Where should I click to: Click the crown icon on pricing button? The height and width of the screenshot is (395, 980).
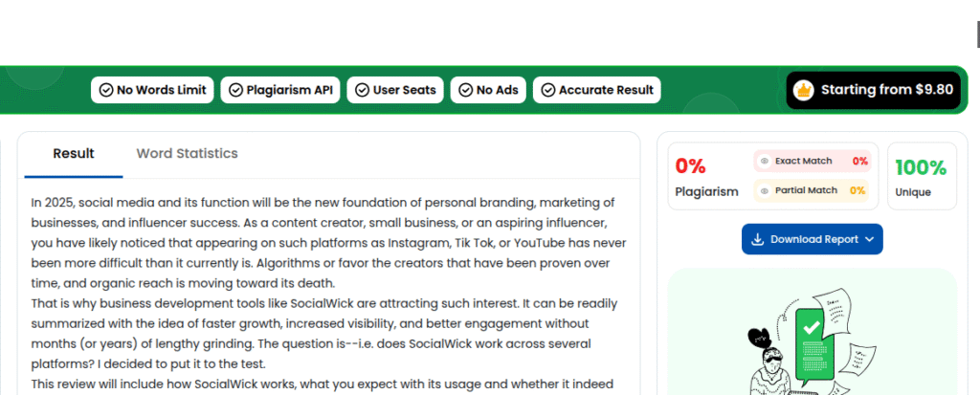[x=804, y=90]
